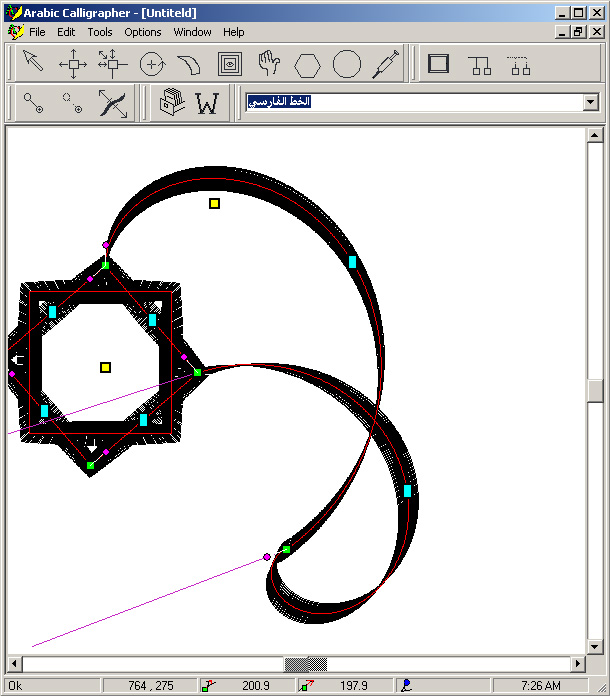Image resolution: width=610 pixels, height=696 pixels.
Task: Open the Options menu
Action: [143, 32]
